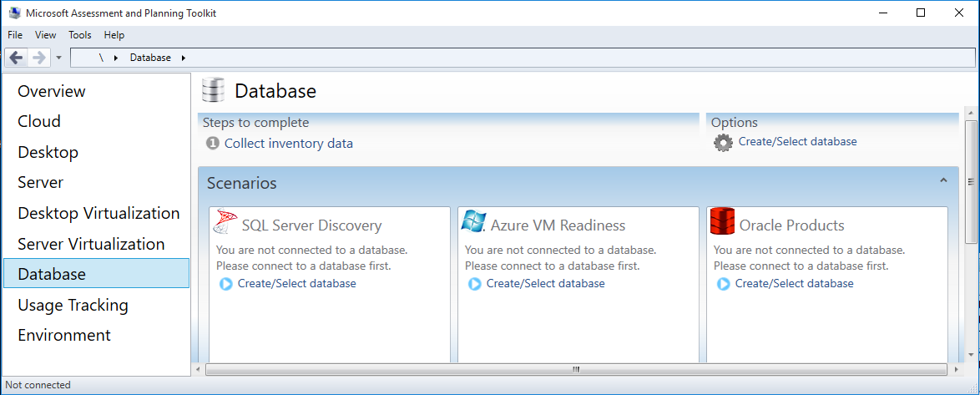The image size is (980, 395).
Task: Click the Scenarios section header
Action: 578,183
